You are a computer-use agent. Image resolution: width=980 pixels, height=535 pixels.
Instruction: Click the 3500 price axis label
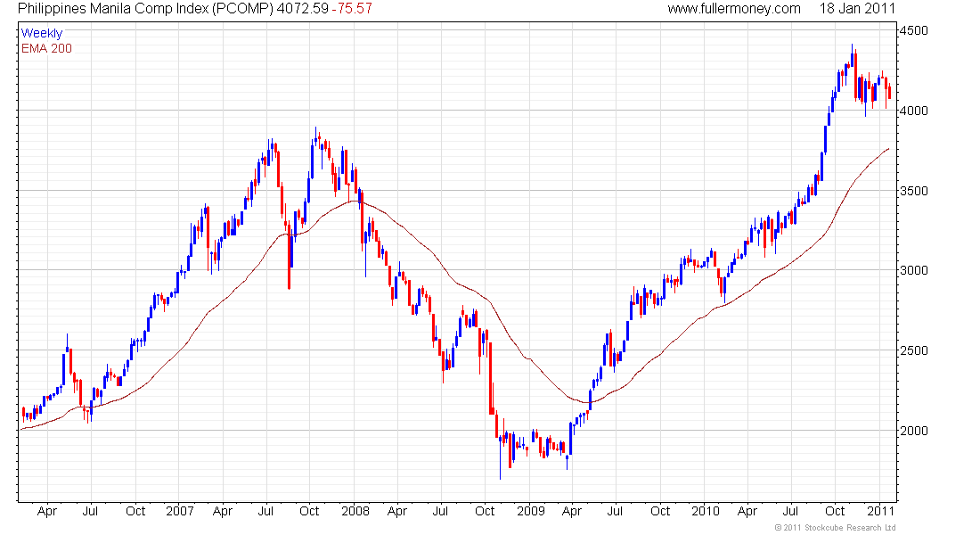click(x=914, y=191)
